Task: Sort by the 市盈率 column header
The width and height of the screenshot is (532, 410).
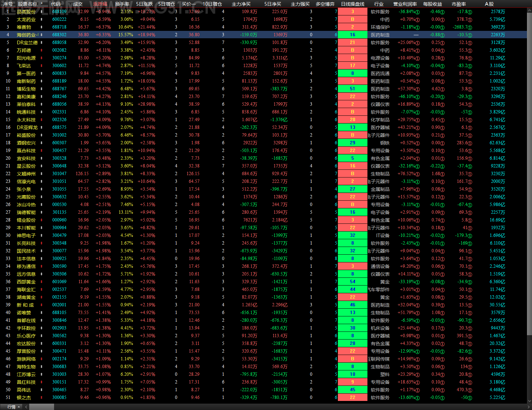Action: (459, 4)
